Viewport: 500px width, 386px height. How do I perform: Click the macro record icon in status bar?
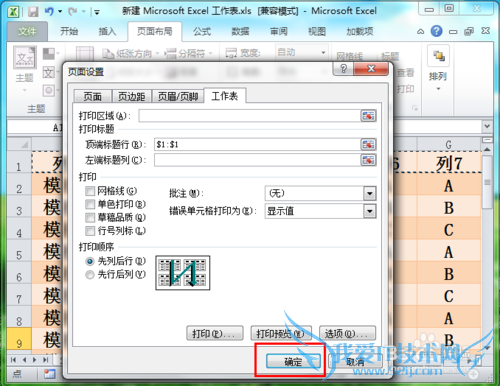click(x=49, y=374)
